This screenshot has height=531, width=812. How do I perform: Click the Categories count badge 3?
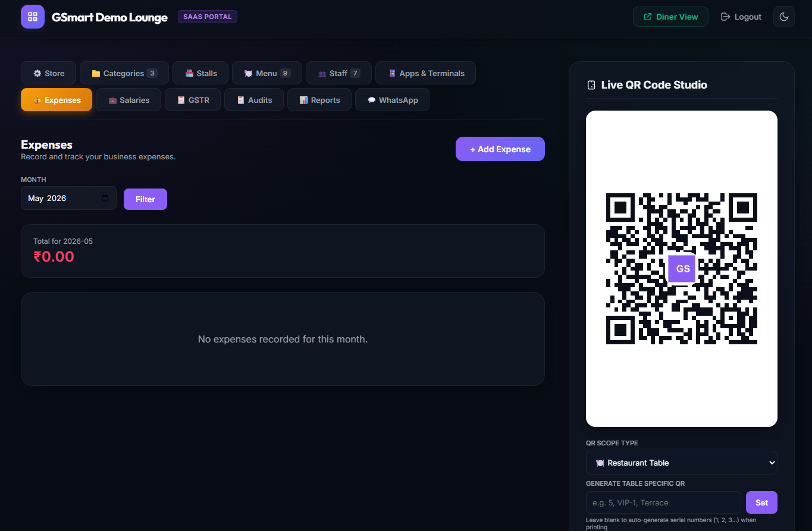coord(152,73)
